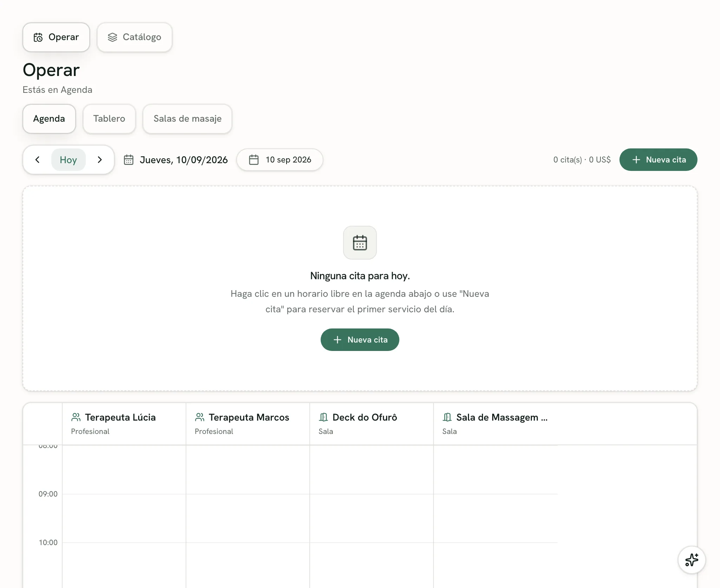Open the Salas de masaje tab
Image resolution: width=720 pixels, height=588 pixels.
(x=187, y=119)
